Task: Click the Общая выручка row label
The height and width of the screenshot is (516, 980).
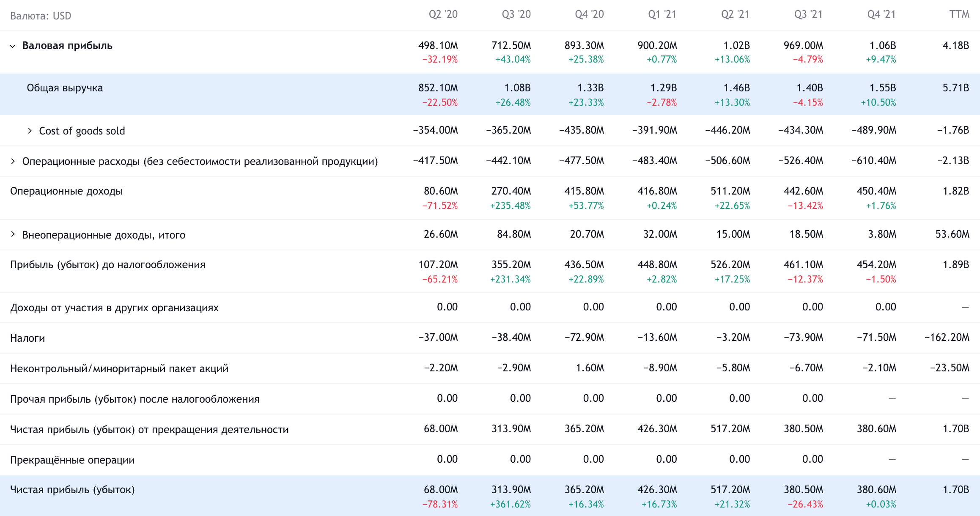Action: pos(65,88)
